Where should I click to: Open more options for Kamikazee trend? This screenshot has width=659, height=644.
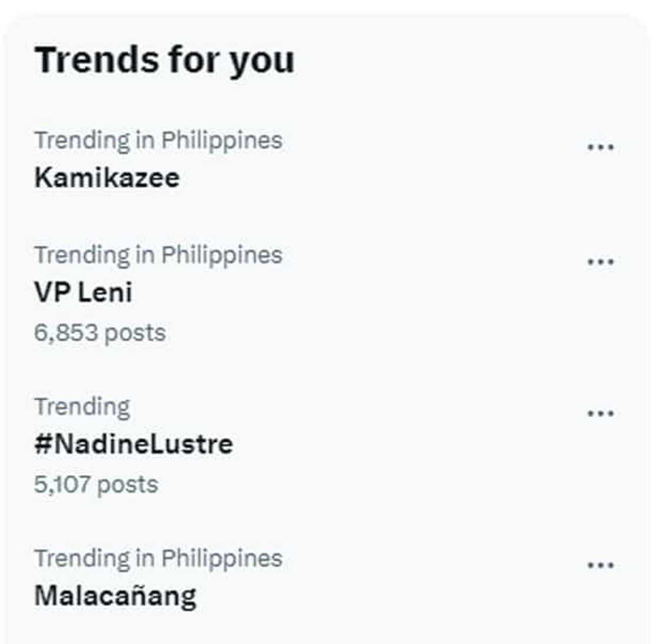point(600,147)
